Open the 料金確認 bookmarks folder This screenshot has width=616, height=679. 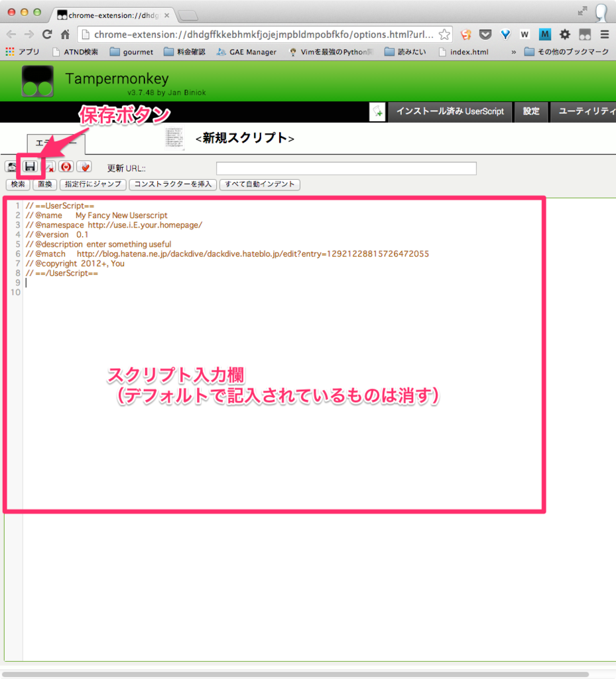pos(185,52)
